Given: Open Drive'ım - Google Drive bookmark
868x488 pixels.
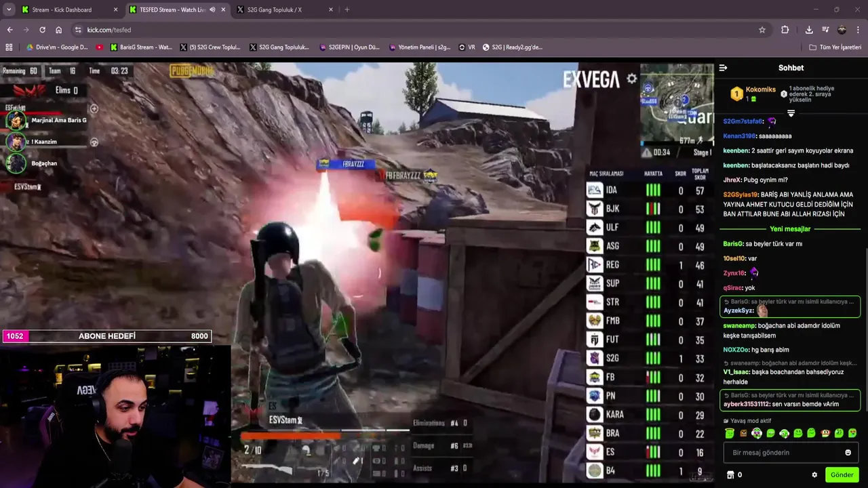Looking at the screenshot, I should click(x=57, y=47).
